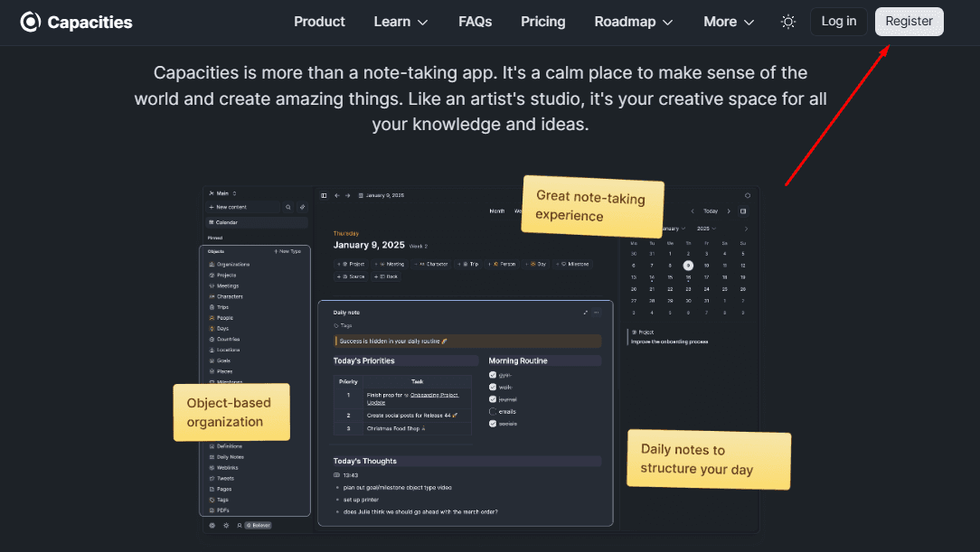Screen dimensions: 980x552
Task: Select day 16 in the calendar
Action: 688,277
